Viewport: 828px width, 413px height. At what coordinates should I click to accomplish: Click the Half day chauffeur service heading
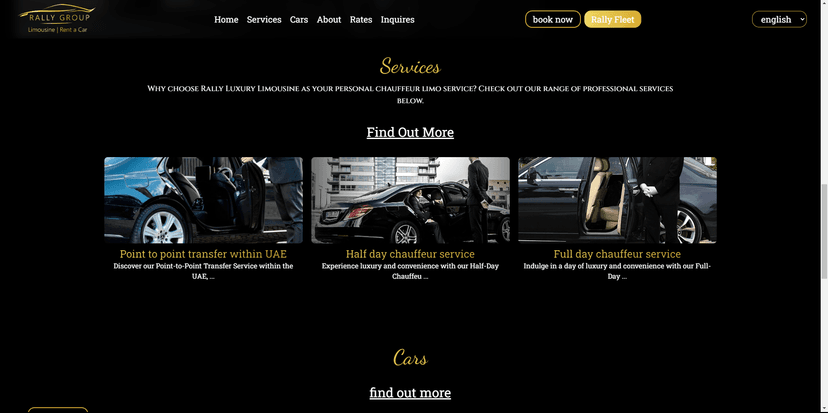click(410, 254)
